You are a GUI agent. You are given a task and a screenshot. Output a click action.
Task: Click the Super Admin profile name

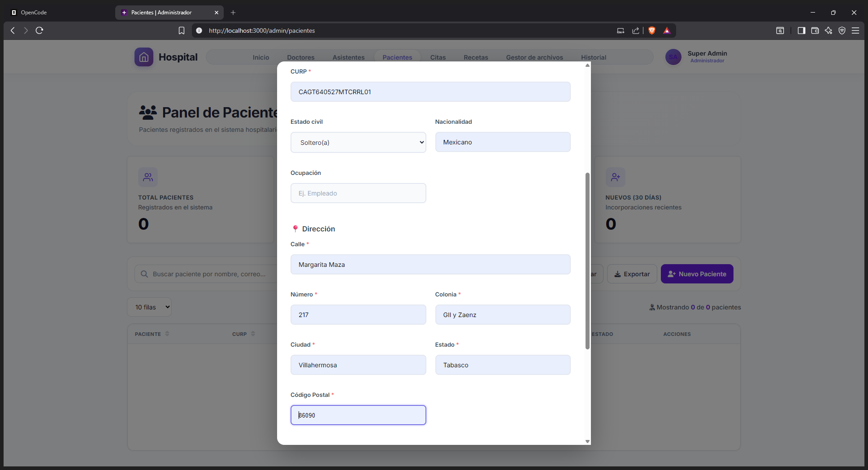coord(707,53)
